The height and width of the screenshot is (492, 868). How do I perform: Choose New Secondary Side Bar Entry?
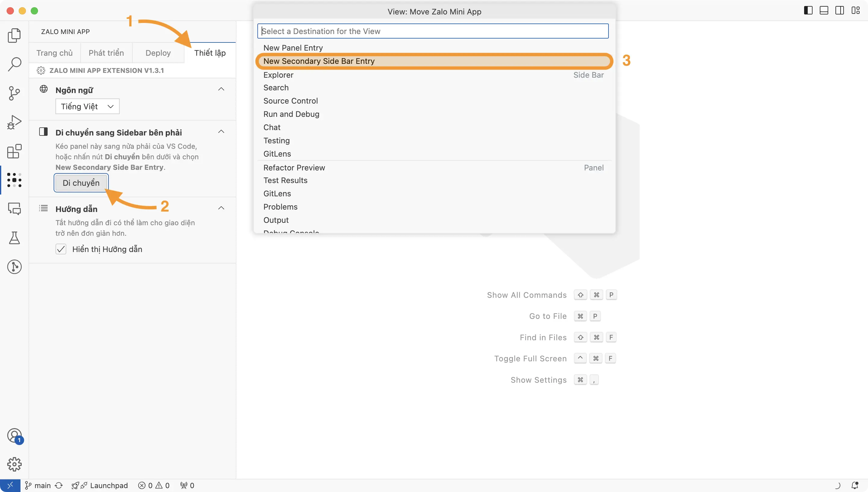tap(434, 61)
